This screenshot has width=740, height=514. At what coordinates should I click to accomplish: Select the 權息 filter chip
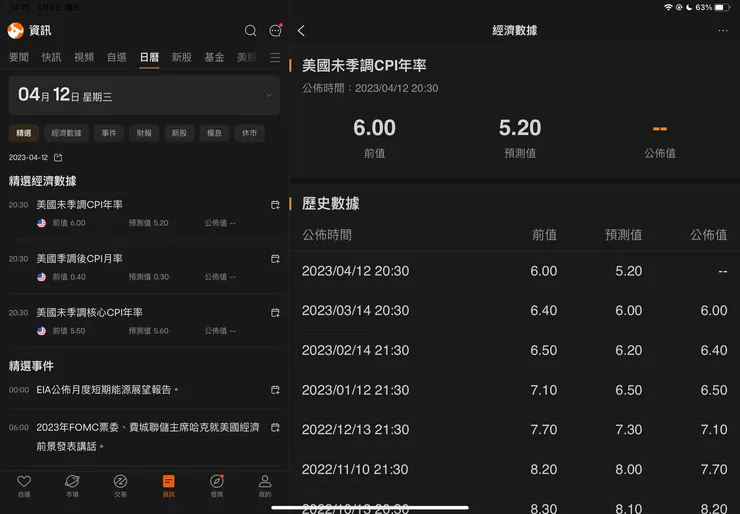tap(214, 133)
